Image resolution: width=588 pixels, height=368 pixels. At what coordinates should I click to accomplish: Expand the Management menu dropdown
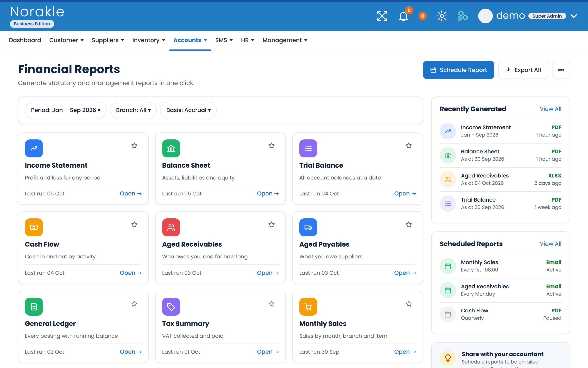point(285,40)
